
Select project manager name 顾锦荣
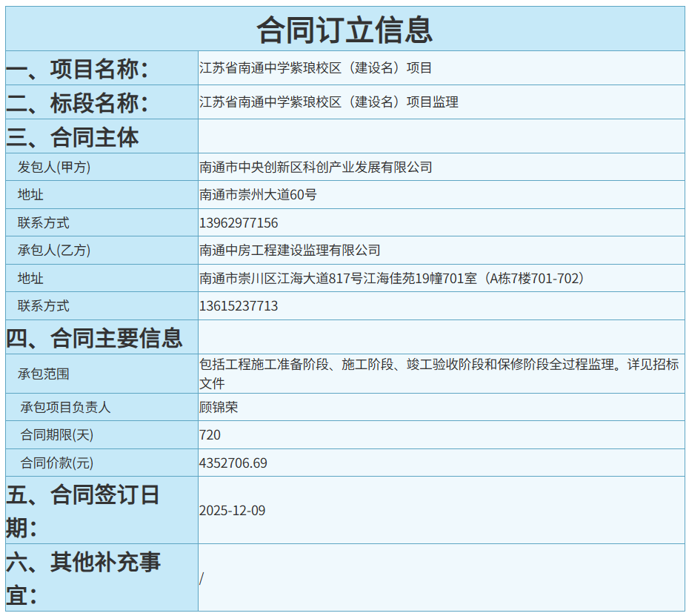[x=219, y=408]
